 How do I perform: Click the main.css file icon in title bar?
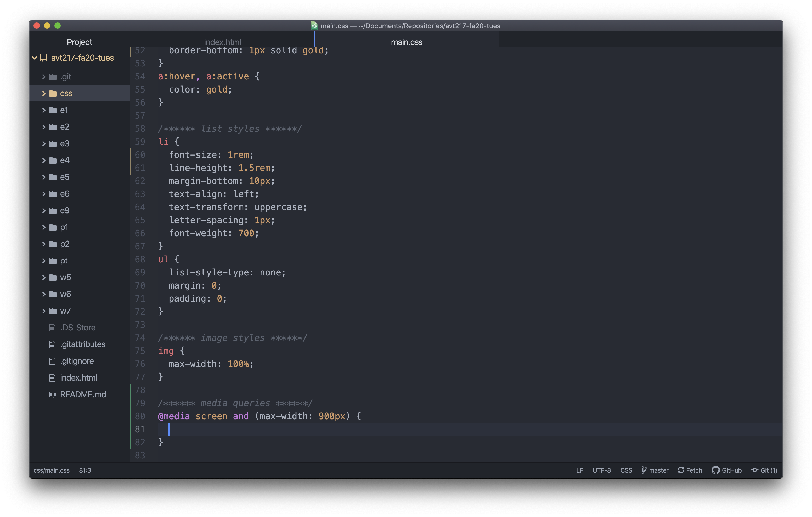coord(314,26)
